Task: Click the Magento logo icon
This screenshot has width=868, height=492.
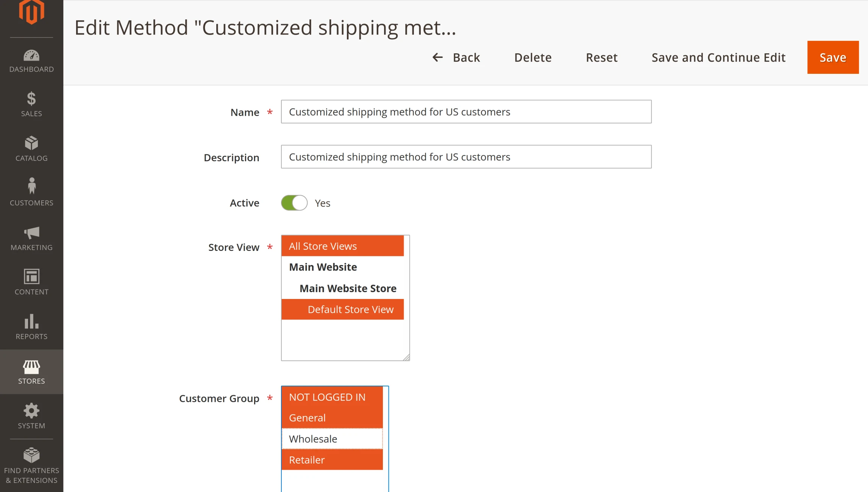Action: tap(31, 12)
